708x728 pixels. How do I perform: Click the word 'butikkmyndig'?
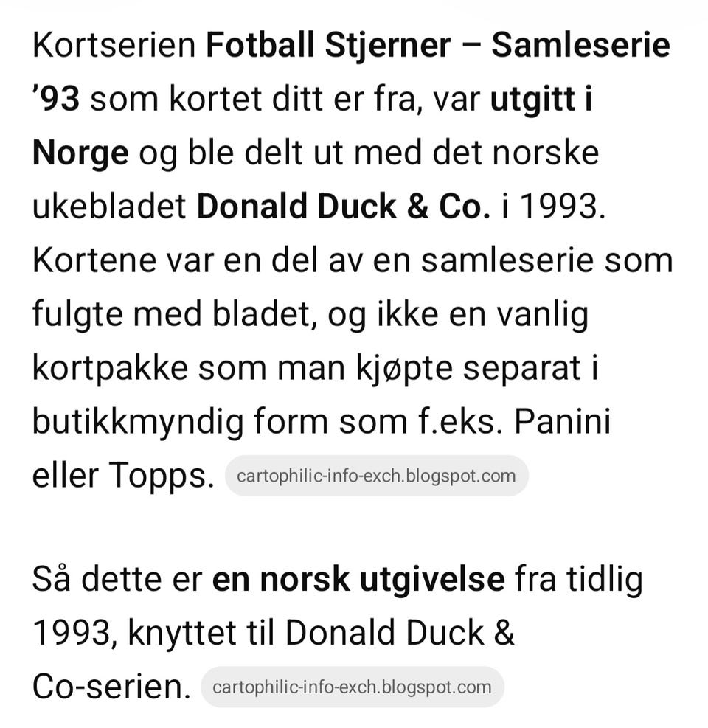[138, 422]
